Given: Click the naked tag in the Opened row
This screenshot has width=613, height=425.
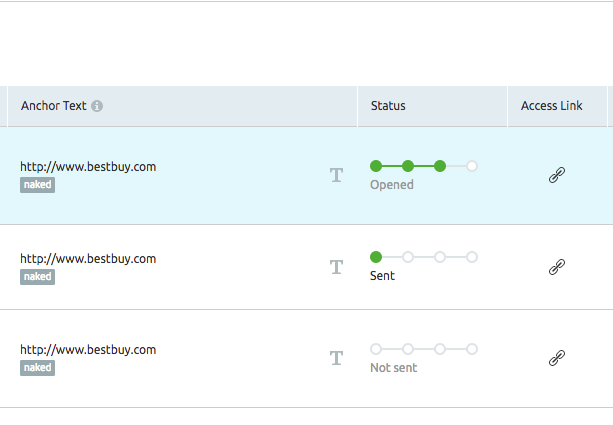Looking at the screenshot, I should [x=38, y=185].
